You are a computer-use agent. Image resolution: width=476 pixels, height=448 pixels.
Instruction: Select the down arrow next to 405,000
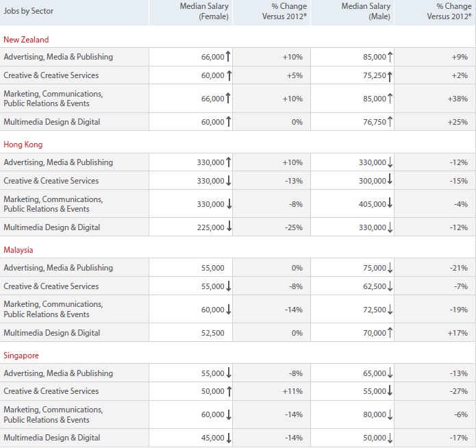pos(390,203)
